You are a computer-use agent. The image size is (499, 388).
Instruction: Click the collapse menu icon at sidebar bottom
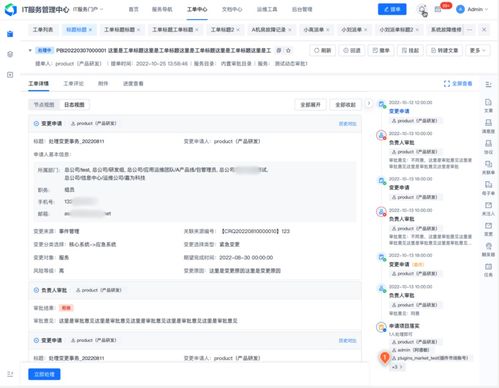(10, 374)
